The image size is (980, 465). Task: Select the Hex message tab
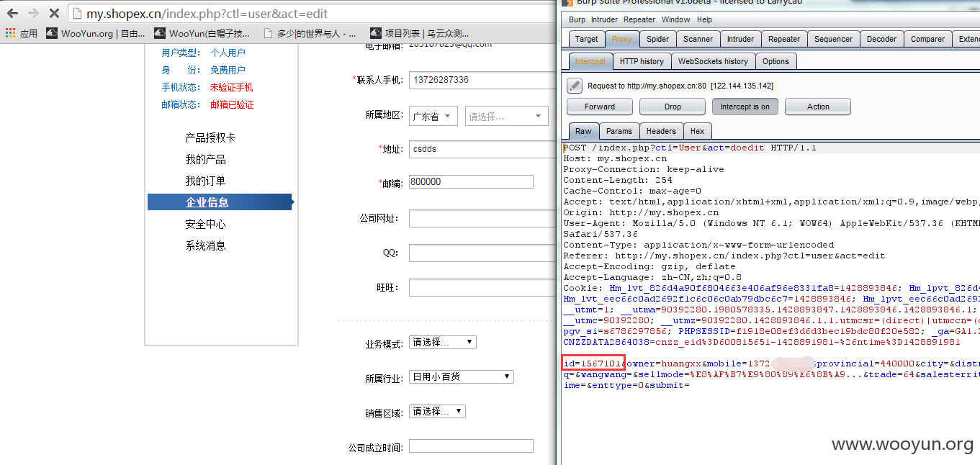click(698, 131)
